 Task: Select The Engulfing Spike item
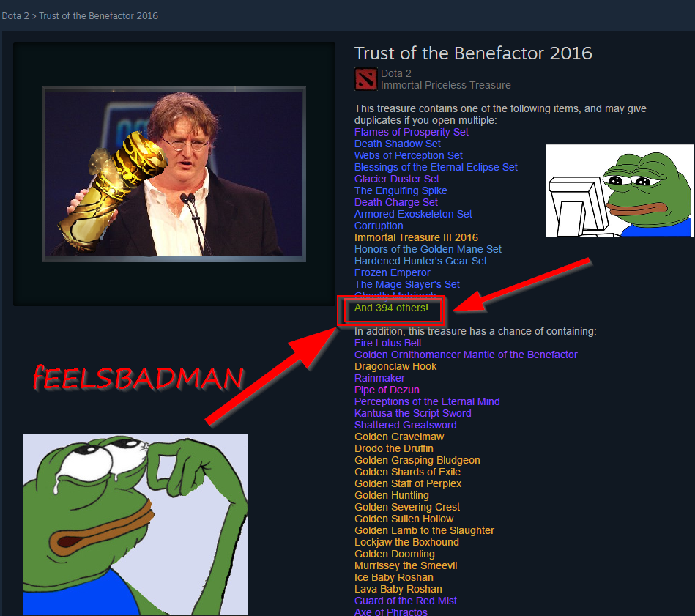pos(401,190)
